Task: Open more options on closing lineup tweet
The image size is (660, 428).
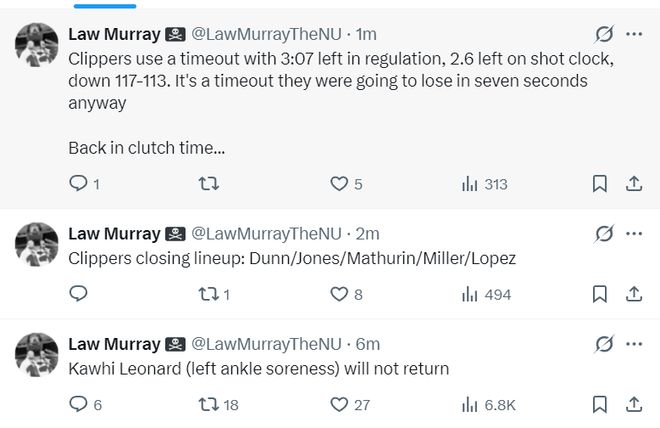Action: [634, 234]
